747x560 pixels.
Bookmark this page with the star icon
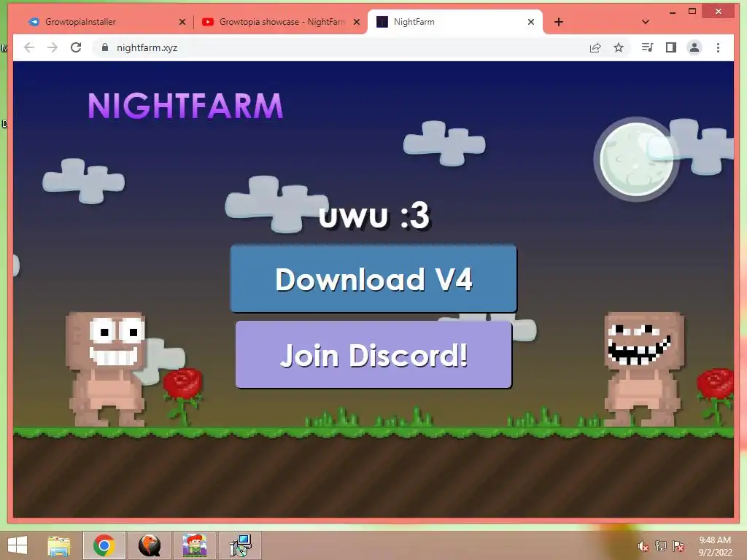click(x=619, y=47)
